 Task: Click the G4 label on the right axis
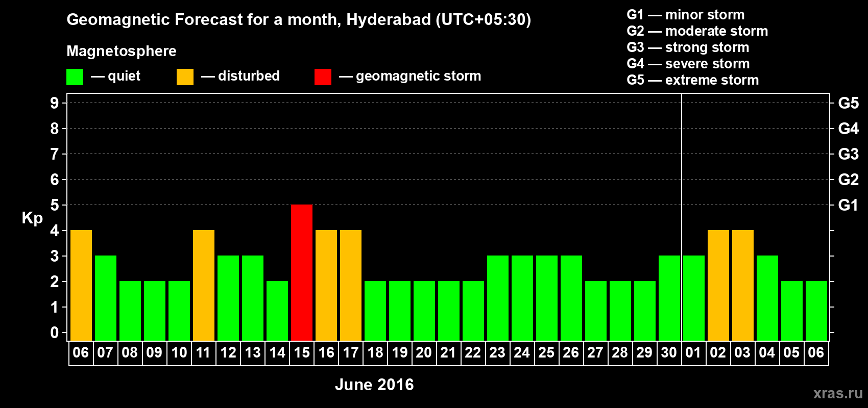point(848,129)
